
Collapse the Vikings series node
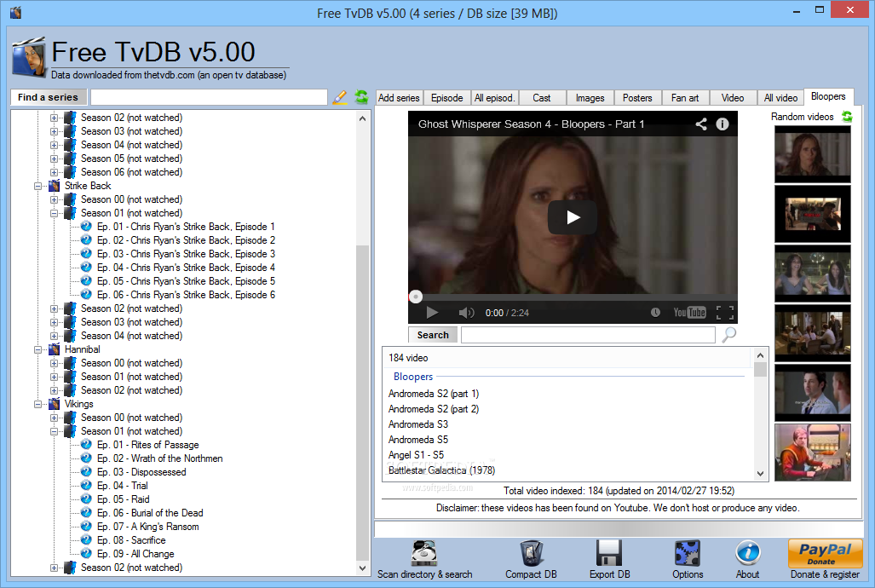[x=38, y=404]
